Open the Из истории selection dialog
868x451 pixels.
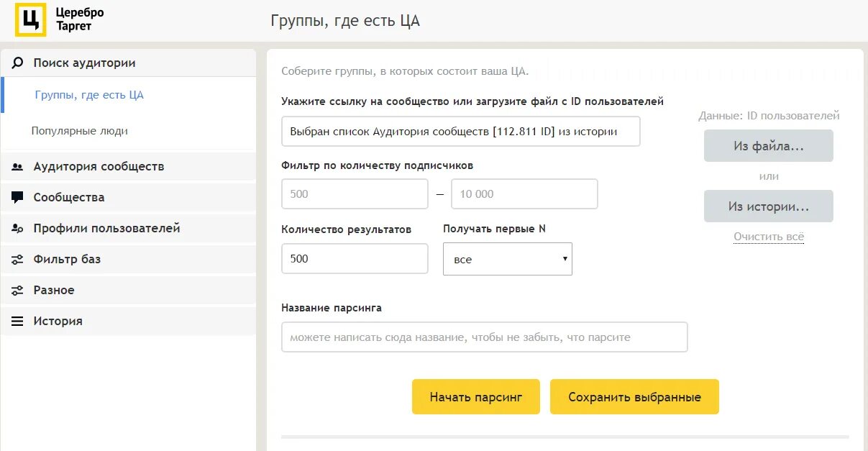click(x=768, y=206)
